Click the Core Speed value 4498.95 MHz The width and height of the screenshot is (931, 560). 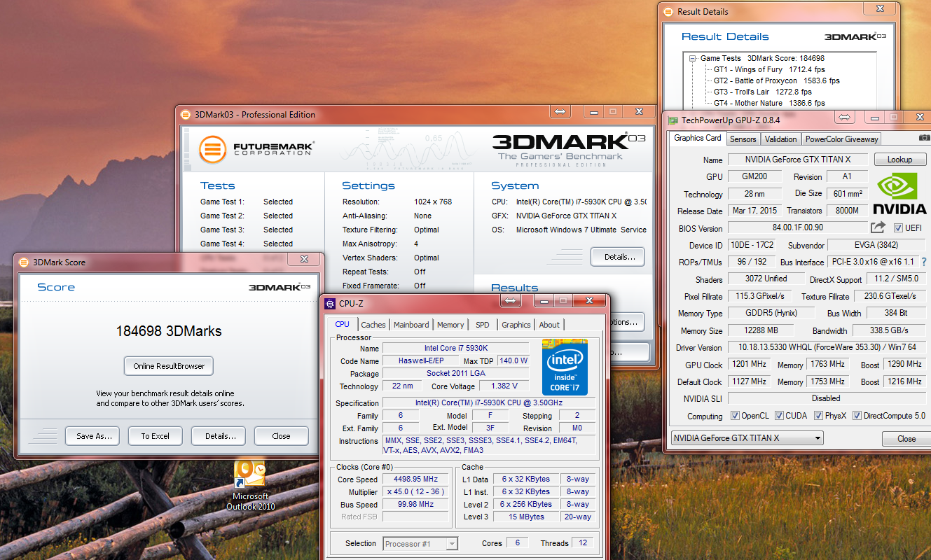pos(415,479)
